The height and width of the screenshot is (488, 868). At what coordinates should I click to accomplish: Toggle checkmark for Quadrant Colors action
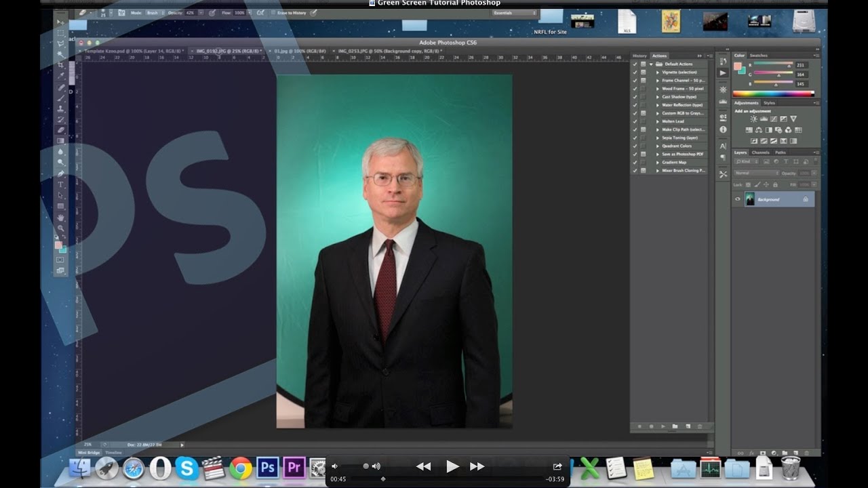(x=635, y=146)
